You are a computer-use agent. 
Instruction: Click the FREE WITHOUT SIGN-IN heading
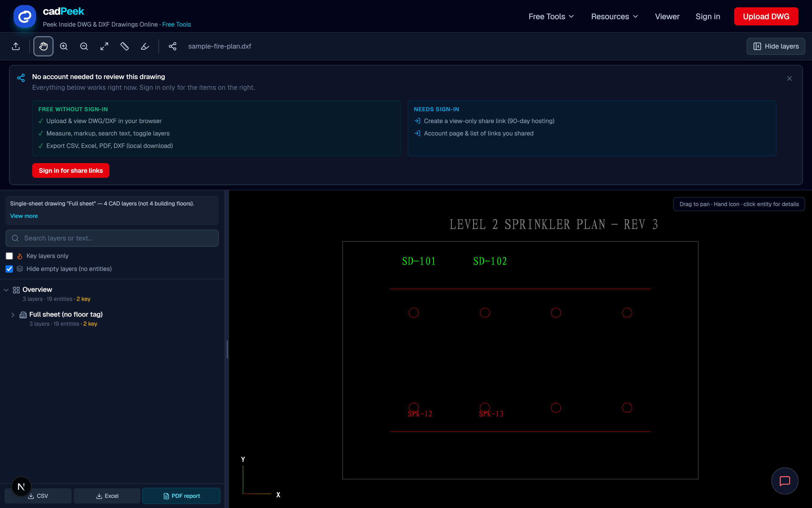(73, 109)
